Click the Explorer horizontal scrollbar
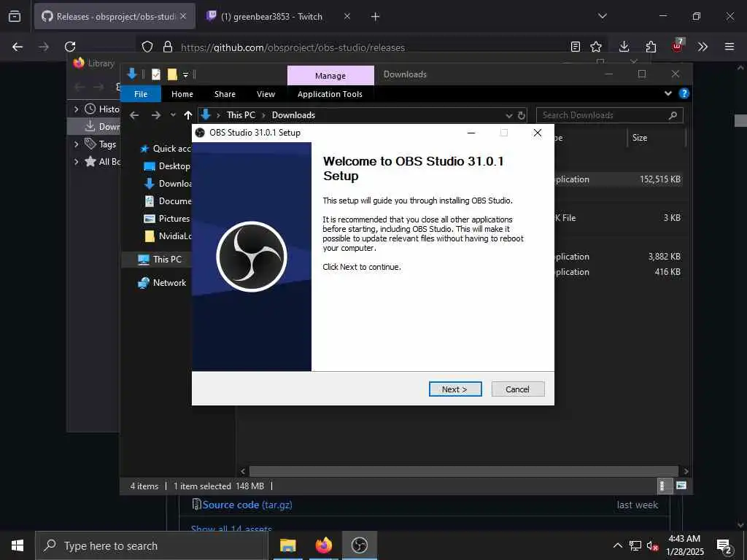 463,471
